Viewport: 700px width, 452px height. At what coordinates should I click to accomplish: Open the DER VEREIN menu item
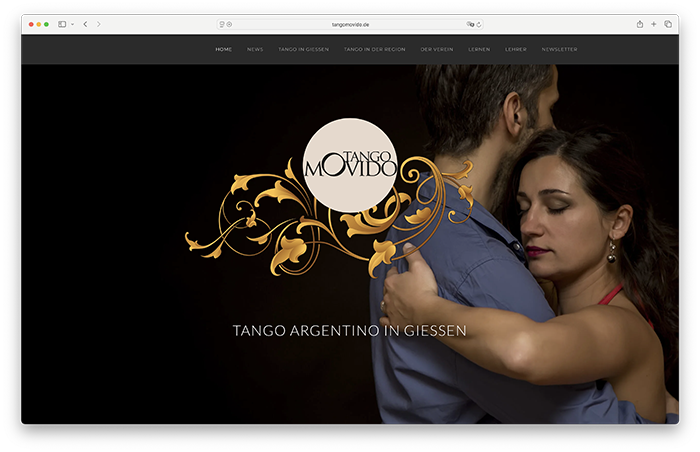tap(437, 50)
